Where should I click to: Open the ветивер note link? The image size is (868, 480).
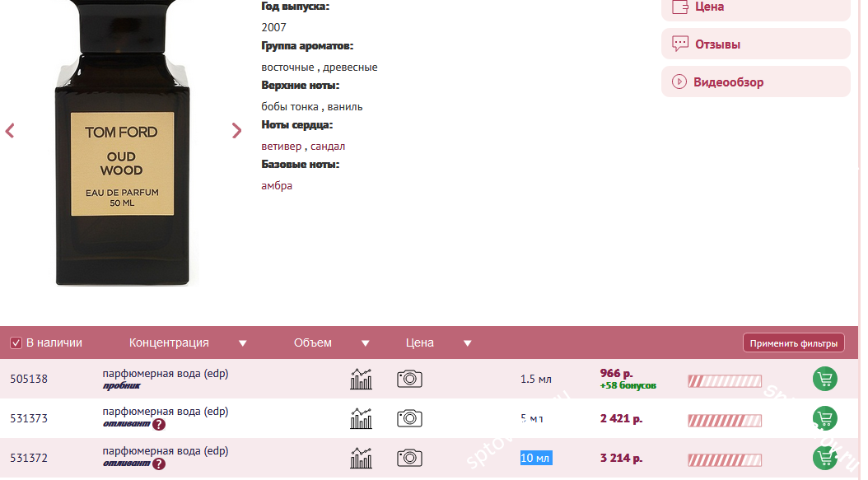pyautogui.click(x=281, y=147)
